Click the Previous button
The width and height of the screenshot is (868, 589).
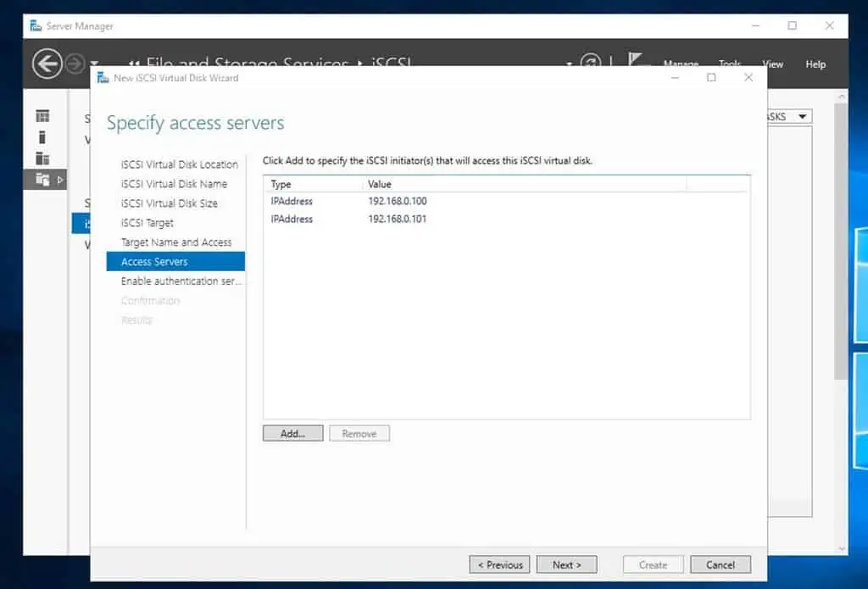[x=499, y=564]
